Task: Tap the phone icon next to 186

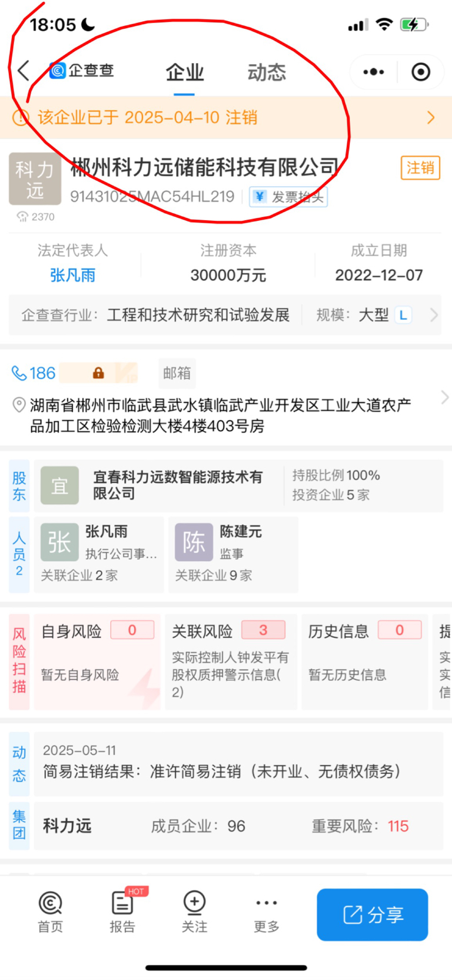Action: pos(19,373)
